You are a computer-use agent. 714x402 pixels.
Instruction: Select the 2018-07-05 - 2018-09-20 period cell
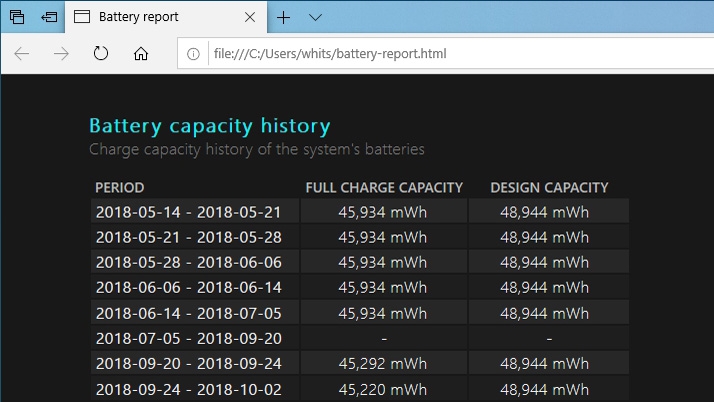[x=189, y=338]
